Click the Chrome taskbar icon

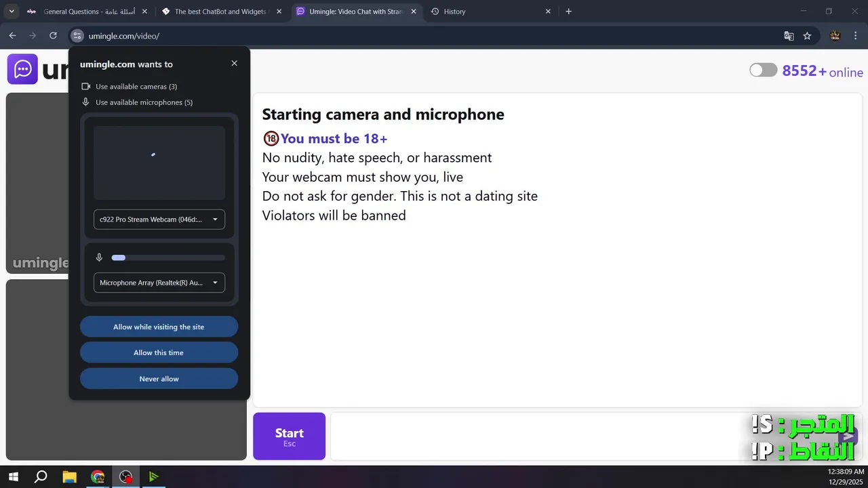tap(98, 476)
